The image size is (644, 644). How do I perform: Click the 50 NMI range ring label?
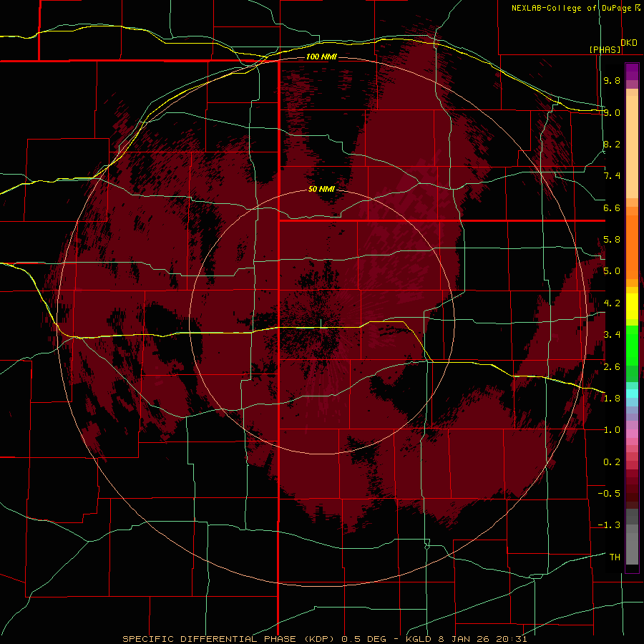pos(321,189)
